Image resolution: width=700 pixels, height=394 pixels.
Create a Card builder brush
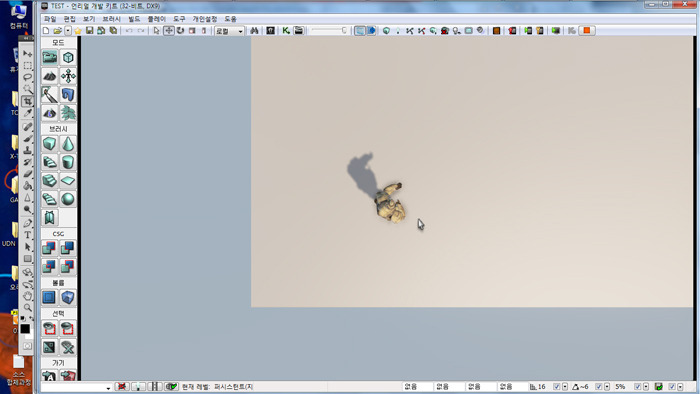click(x=50, y=217)
